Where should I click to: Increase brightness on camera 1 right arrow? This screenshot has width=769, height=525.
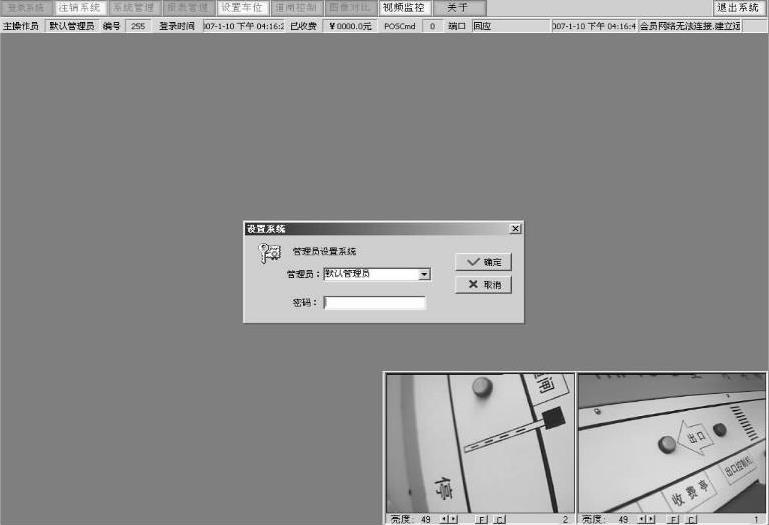point(651,519)
